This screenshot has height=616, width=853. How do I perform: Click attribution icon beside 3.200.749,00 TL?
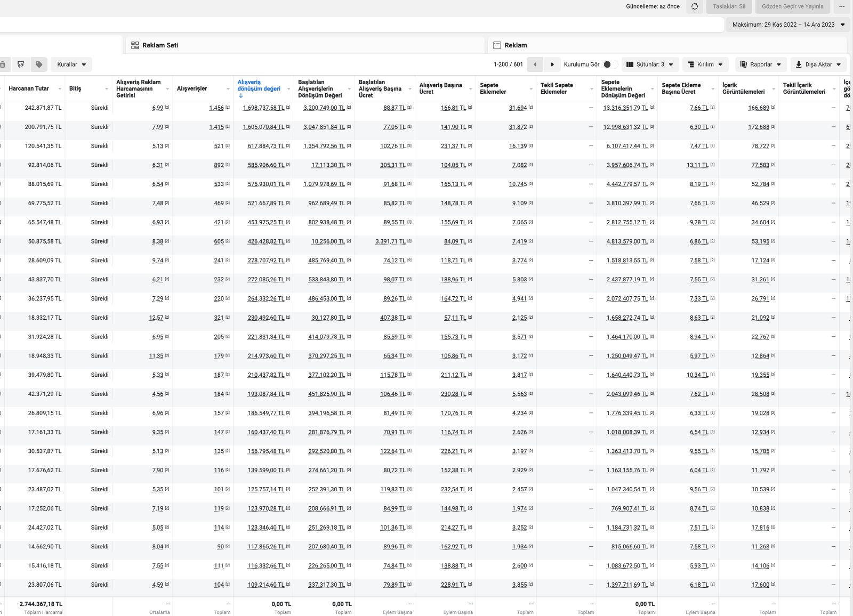pyautogui.click(x=349, y=108)
